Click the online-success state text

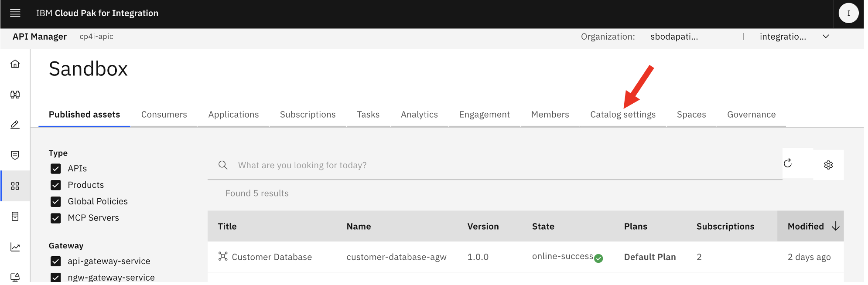[562, 256]
